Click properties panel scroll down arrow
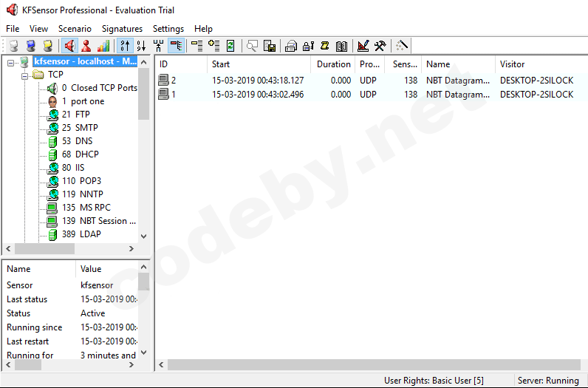 [x=143, y=353]
